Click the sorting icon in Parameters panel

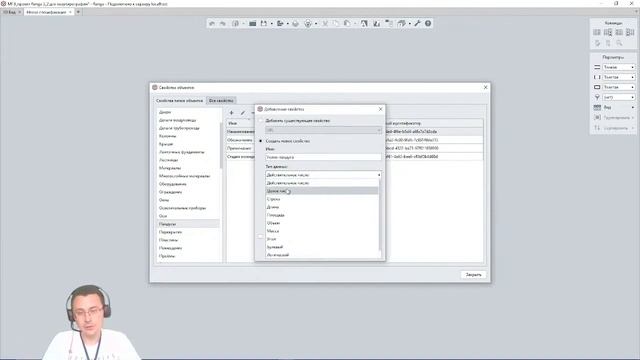(597, 128)
